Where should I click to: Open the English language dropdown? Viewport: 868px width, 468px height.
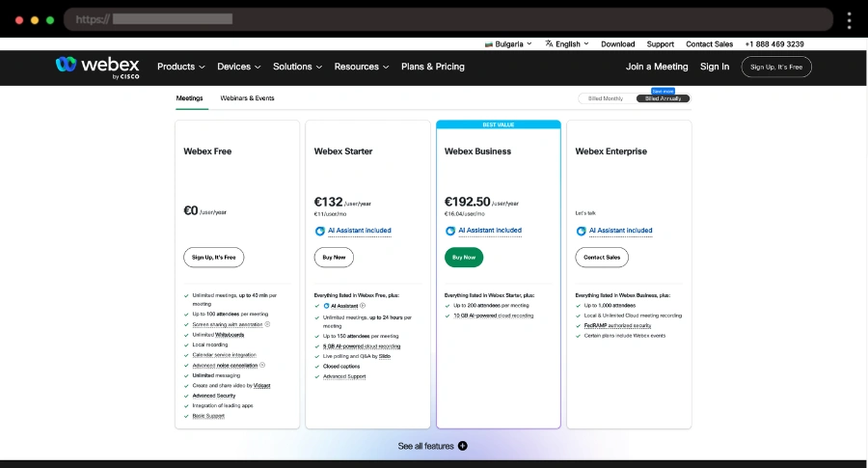pos(567,43)
